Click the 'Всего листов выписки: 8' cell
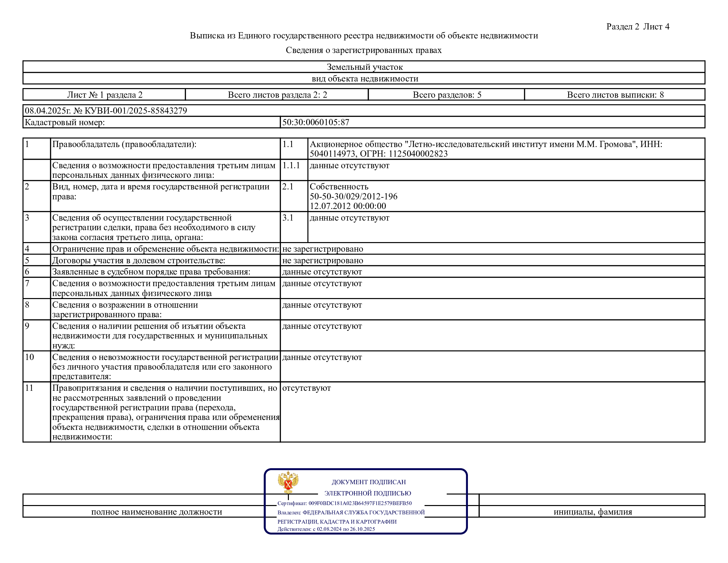Image resolution: width=728 pixels, height=563 pixels. [615, 95]
